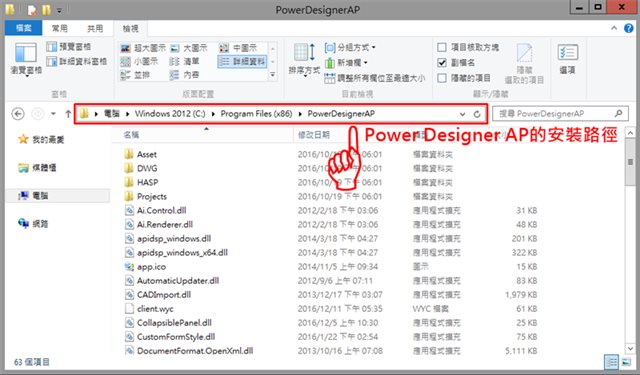Screen dimensions: 640x375
Task: Select details layout
Action: pos(242,62)
